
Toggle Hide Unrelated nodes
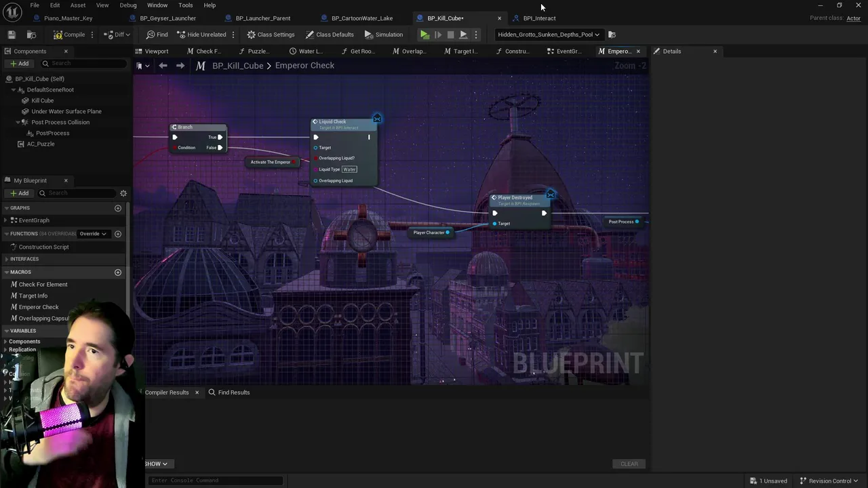[201, 35]
